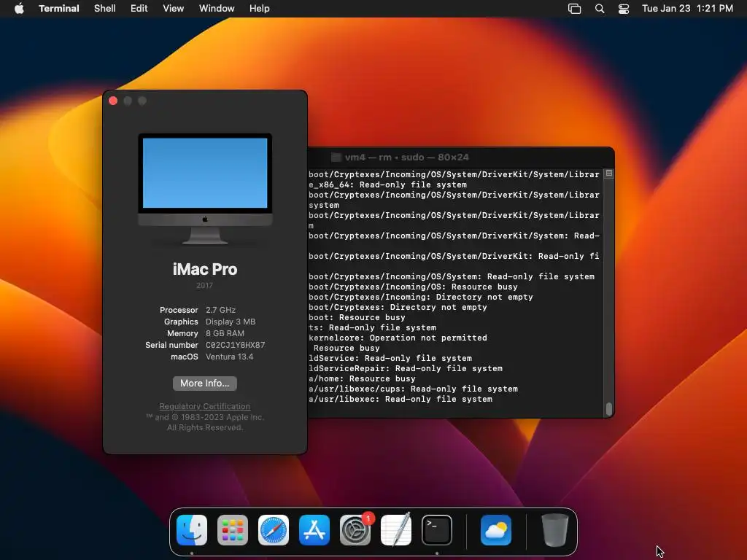The width and height of the screenshot is (747, 560).
Task: Open the Trash in the Dock
Action: (555, 530)
